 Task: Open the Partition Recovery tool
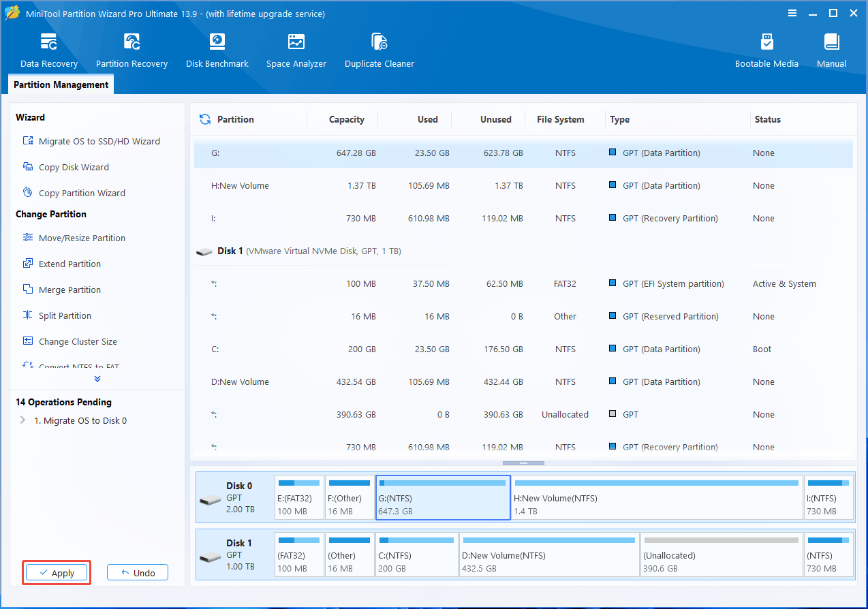[x=131, y=50]
